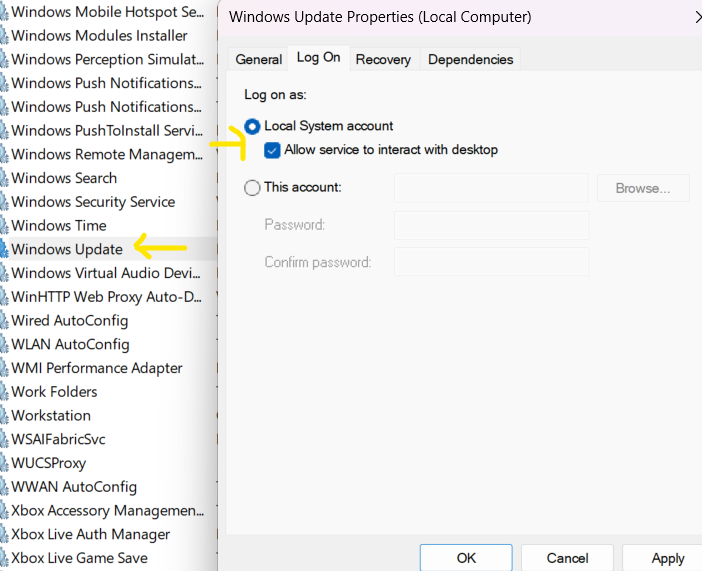Select Local System account radio button
Screen dimensions: 702x571
pos(252,126)
